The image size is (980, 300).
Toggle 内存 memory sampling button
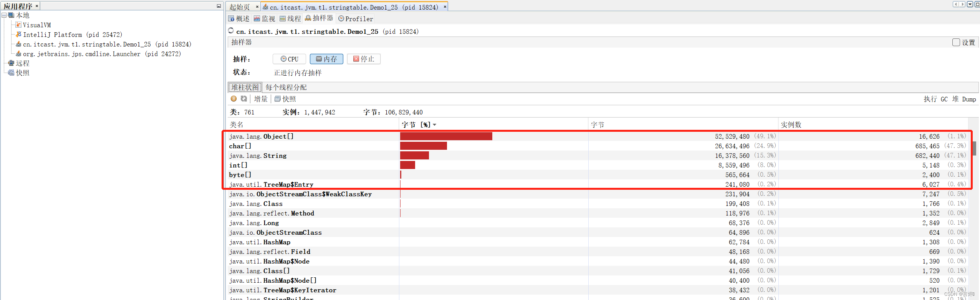pyautogui.click(x=326, y=59)
